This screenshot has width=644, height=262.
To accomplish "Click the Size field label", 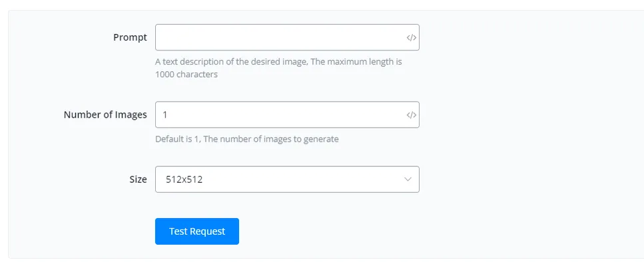I will pyautogui.click(x=139, y=179).
